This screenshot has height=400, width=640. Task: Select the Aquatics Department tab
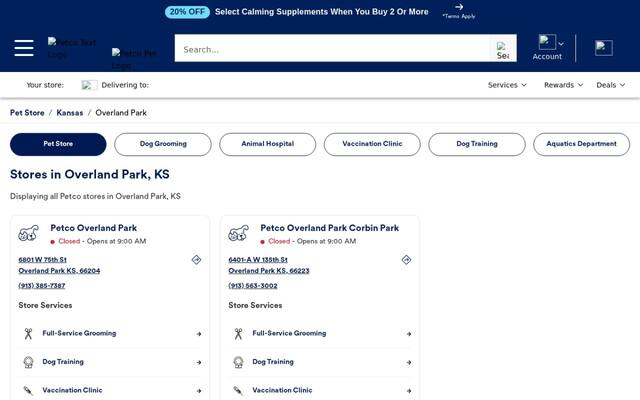[581, 144]
